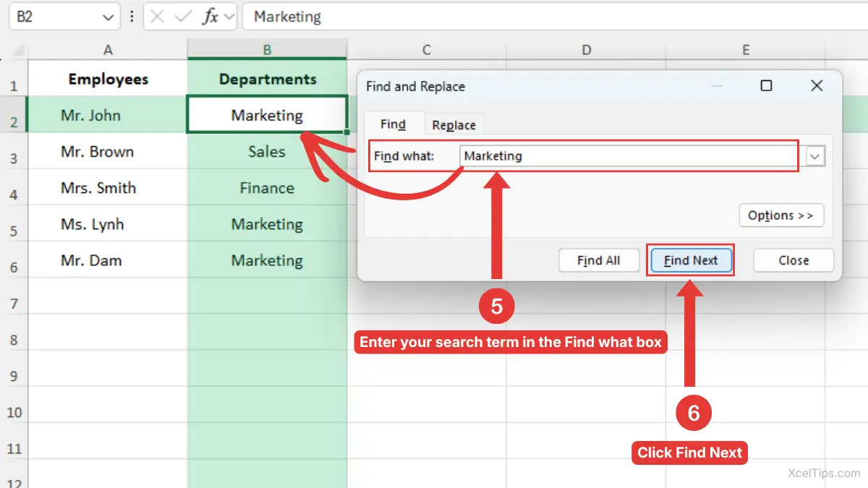Select cell containing Mr. Brown
This screenshot has height=488, width=868.
[108, 152]
